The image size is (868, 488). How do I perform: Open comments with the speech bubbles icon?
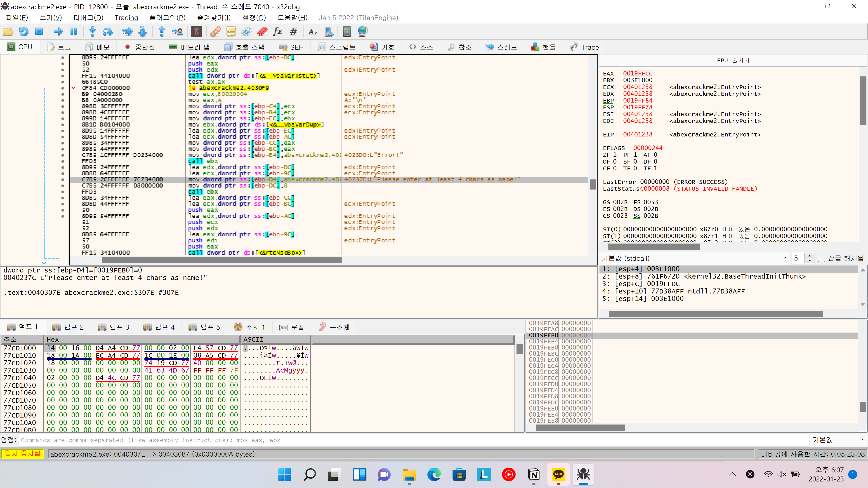point(231,32)
